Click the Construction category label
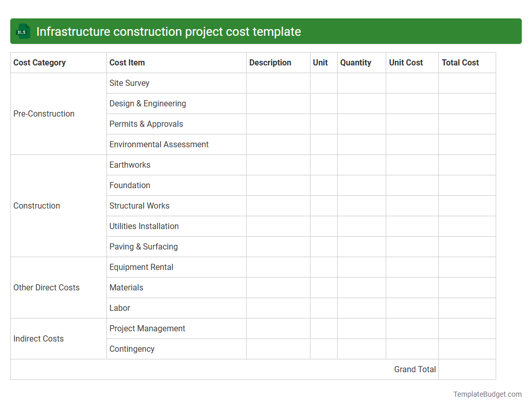532x409 pixels. click(36, 206)
